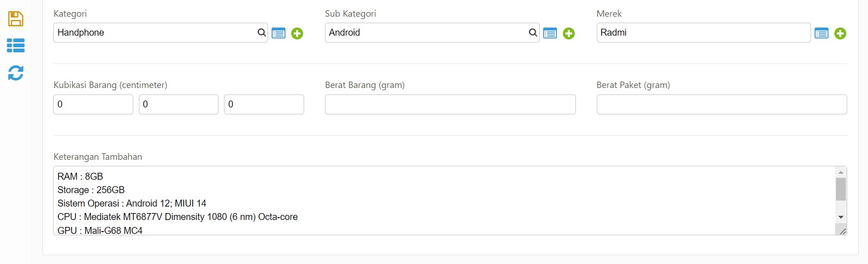Click the Sub Kategori field showing Android
This screenshot has width=868, height=264.
(x=432, y=32)
